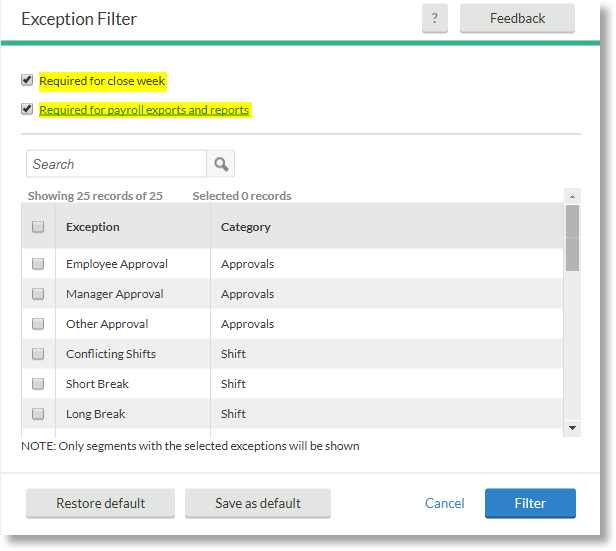
Task: Enable the Conflicting Shifts exception checkbox
Action: tap(38, 354)
